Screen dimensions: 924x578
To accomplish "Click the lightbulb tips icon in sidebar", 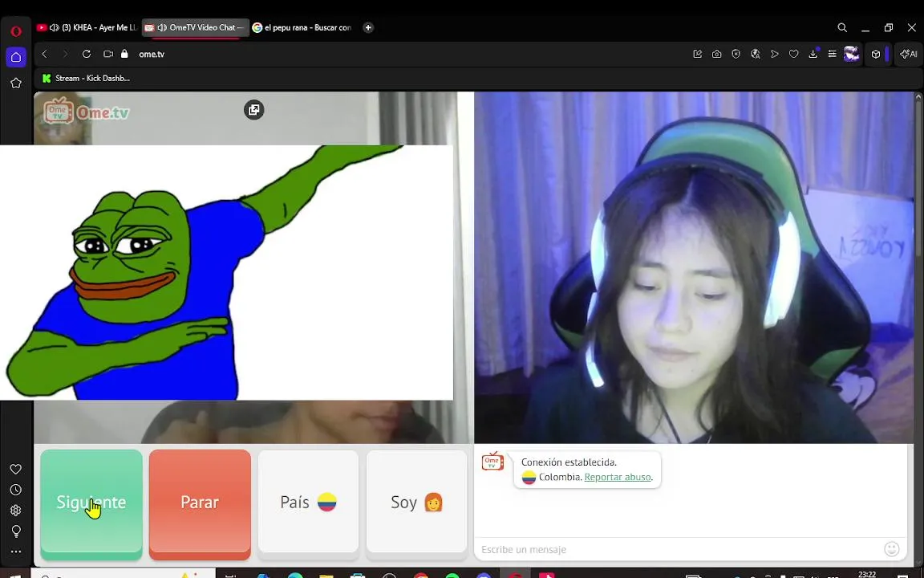I will point(16,531).
